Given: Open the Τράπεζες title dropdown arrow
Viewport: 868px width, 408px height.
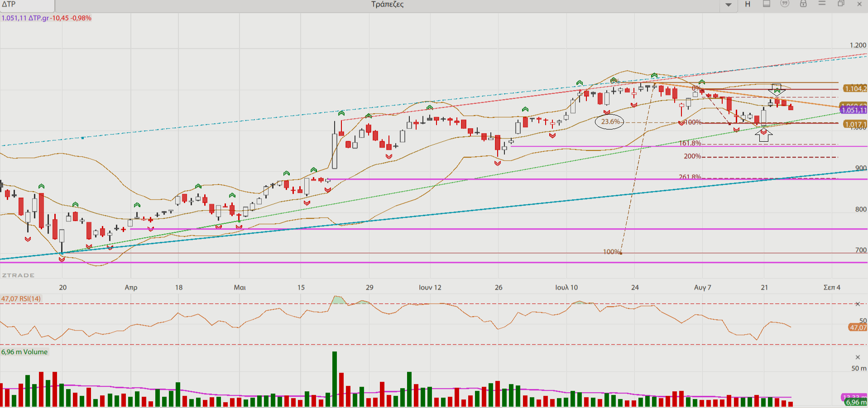Looking at the screenshot, I should coord(728,5).
